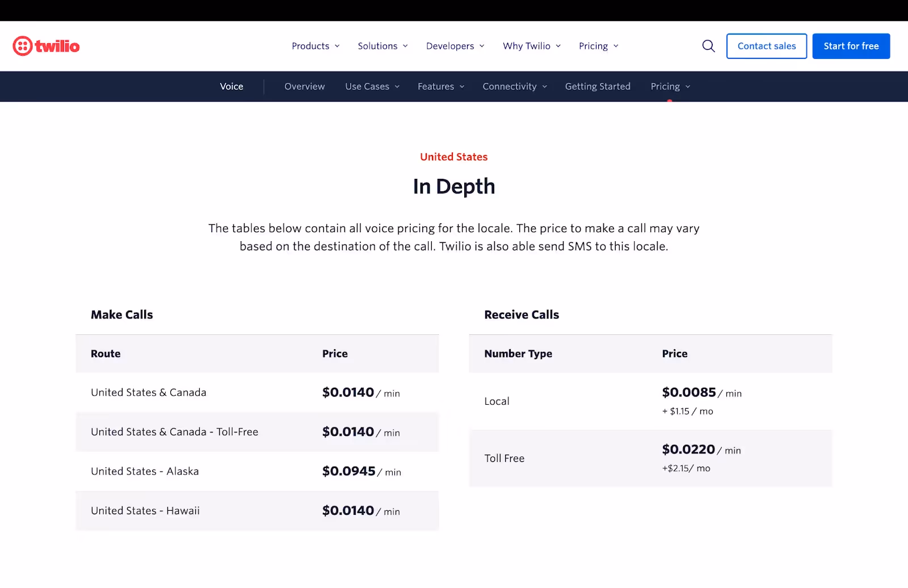Click the Number Type column header

(518, 354)
